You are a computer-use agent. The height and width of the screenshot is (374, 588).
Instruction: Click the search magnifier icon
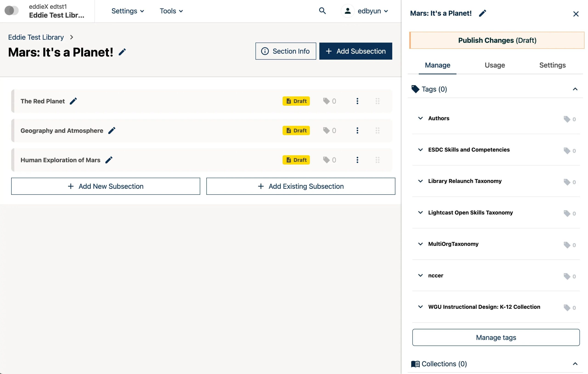pyautogui.click(x=322, y=11)
